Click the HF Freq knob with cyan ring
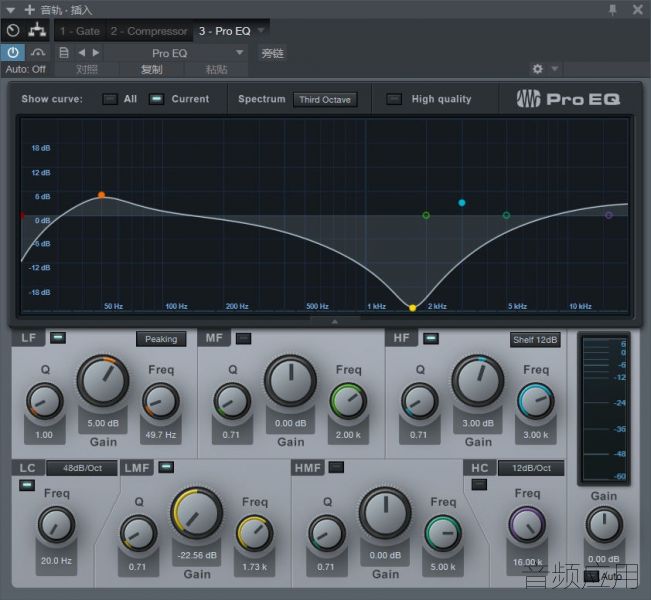651x600 pixels. tap(536, 402)
